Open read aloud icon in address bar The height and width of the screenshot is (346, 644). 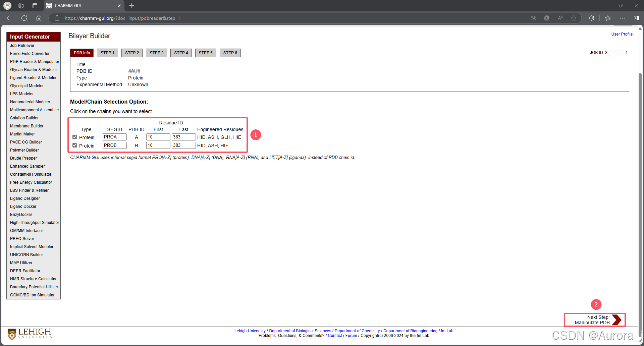tap(560, 18)
